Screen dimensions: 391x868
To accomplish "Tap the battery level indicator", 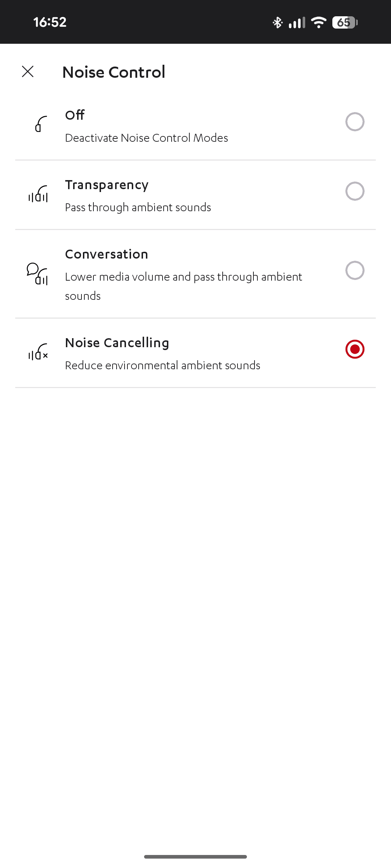I will tap(345, 22).
